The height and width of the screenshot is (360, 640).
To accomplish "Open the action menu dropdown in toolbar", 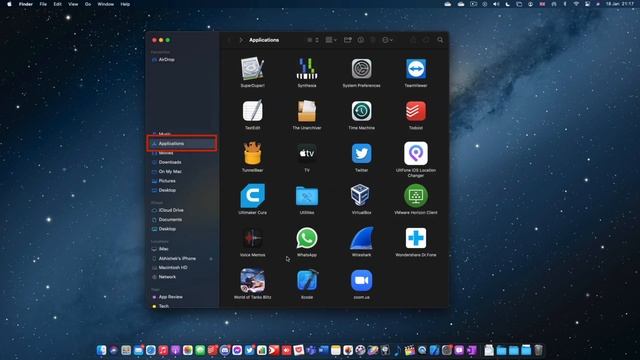I will (x=387, y=40).
